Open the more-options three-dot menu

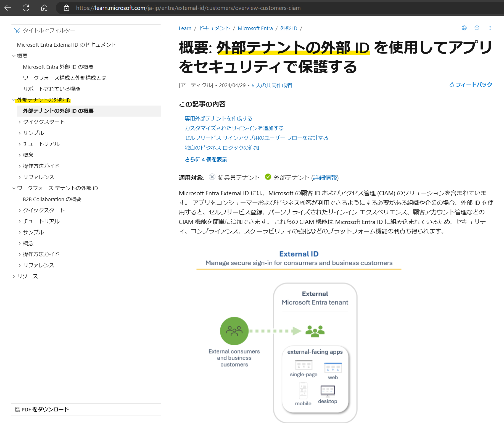(490, 28)
